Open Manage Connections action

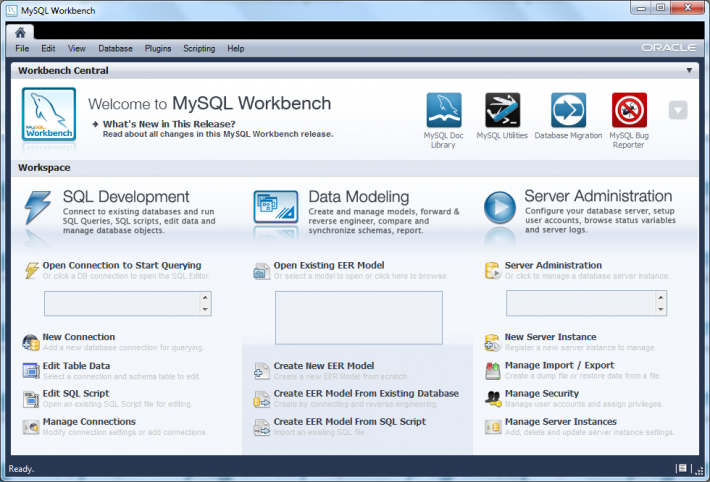(89, 422)
